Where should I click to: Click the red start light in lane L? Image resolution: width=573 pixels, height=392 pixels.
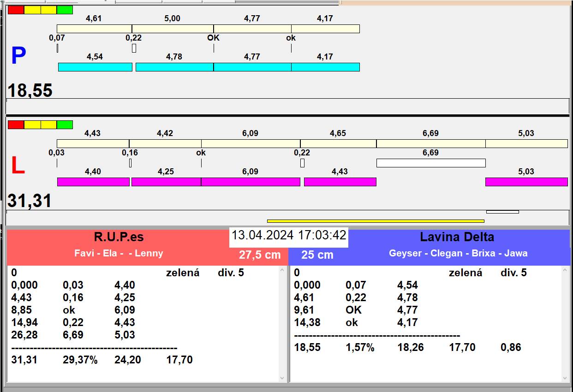tap(16, 125)
